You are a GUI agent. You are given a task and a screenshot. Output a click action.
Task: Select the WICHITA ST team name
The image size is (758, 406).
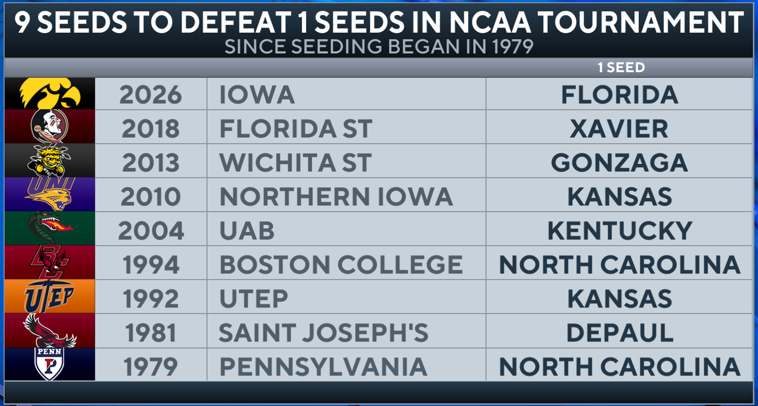click(295, 162)
